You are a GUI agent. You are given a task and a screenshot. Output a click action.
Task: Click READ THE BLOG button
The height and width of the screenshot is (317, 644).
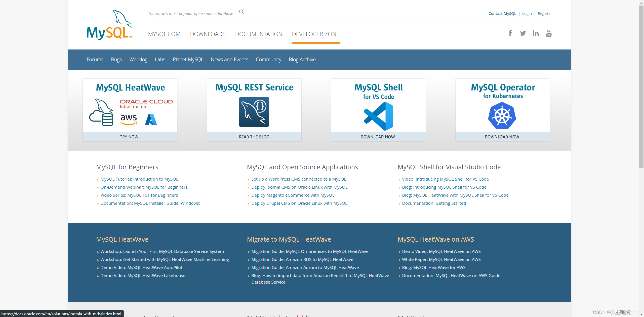tap(254, 137)
